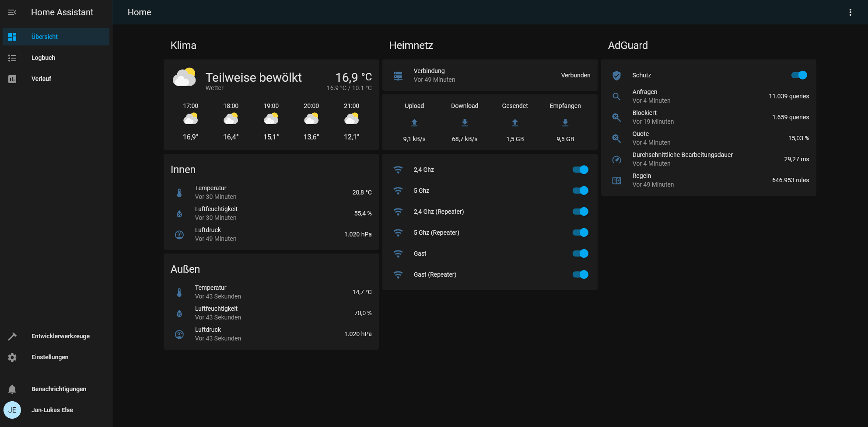The width and height of the screenshot is (868, 427).
Task: Click the Entwicklerwerkzeuge hammer icon
Action: (x=12, y=336)
